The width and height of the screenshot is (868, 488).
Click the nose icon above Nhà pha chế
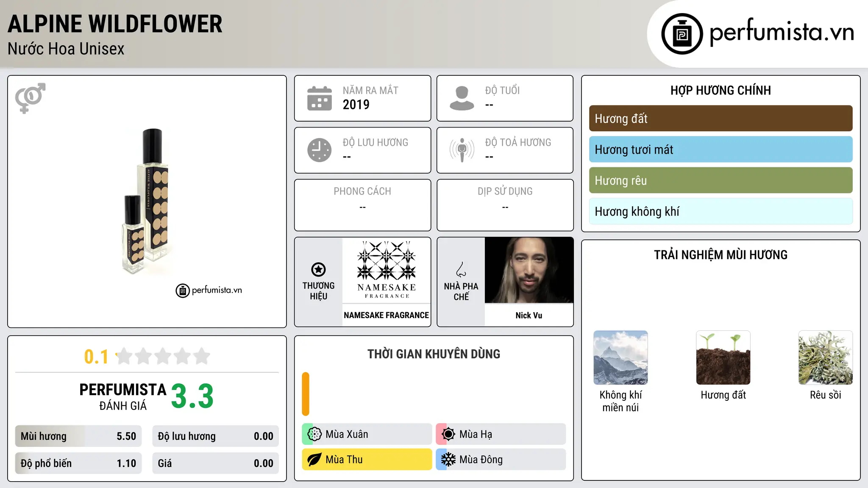pos(461,269)
